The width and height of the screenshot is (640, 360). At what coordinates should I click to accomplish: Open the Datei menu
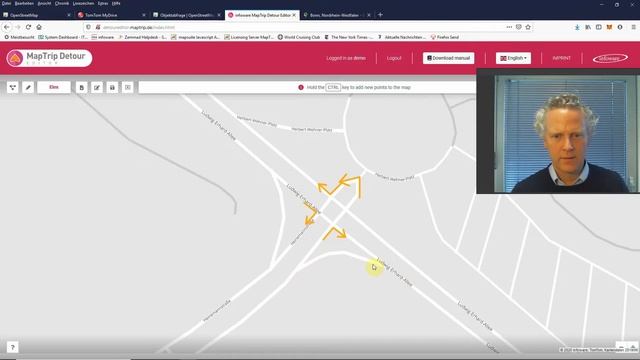[7, 3]
